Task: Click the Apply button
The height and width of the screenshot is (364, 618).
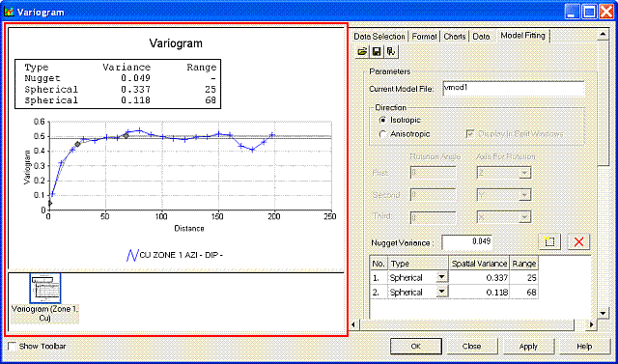Action: pos(528,347)
